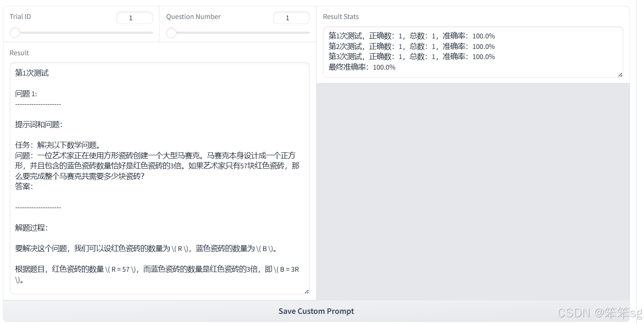Click inside the Result Stats text area
This screenshot has height=324, width=644.
[472, 51]
